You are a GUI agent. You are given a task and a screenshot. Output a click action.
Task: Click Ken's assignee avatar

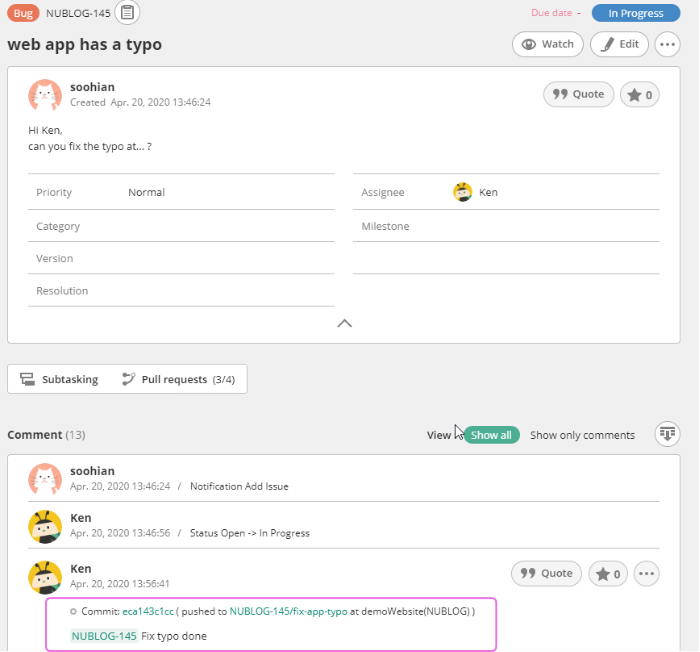pyautogui.click(x=463, y=192)
